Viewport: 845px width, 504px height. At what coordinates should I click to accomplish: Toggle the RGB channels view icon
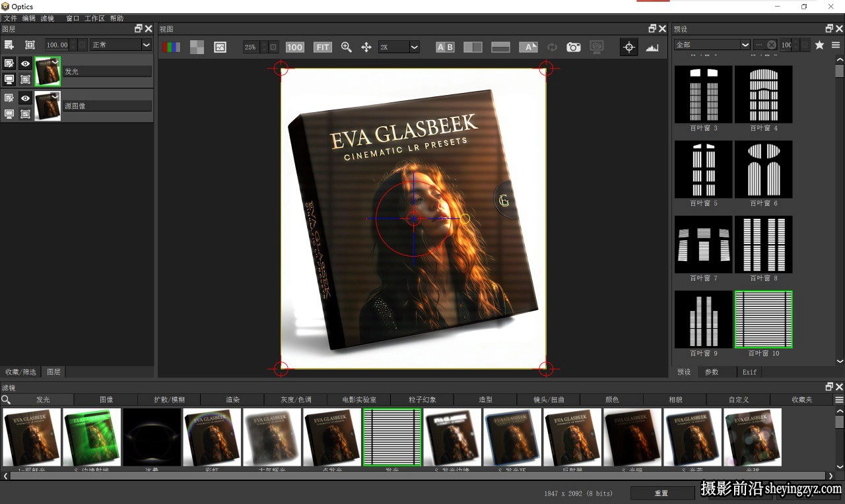point(171,47)
